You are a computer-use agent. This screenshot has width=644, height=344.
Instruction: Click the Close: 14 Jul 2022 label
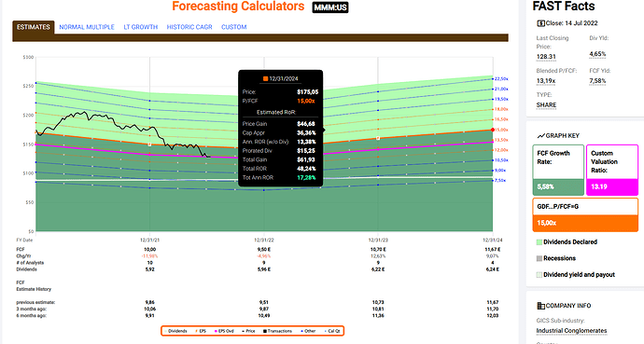[572, 23]
